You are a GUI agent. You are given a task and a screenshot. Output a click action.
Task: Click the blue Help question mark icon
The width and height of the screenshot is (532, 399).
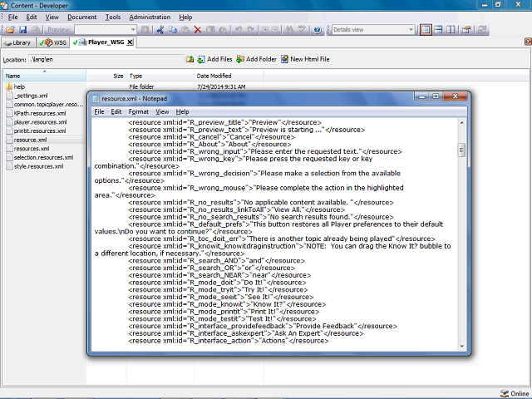coord(318,30)
